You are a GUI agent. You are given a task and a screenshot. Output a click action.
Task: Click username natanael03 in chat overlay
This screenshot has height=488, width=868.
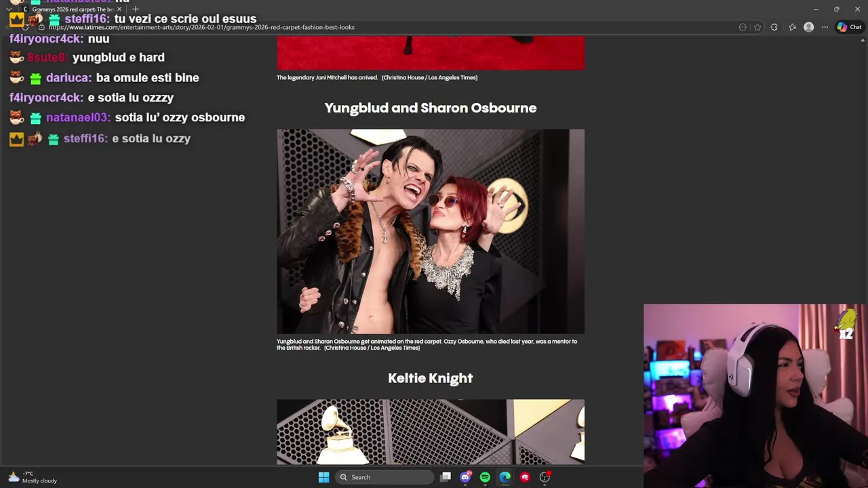[x=78, y=117]
